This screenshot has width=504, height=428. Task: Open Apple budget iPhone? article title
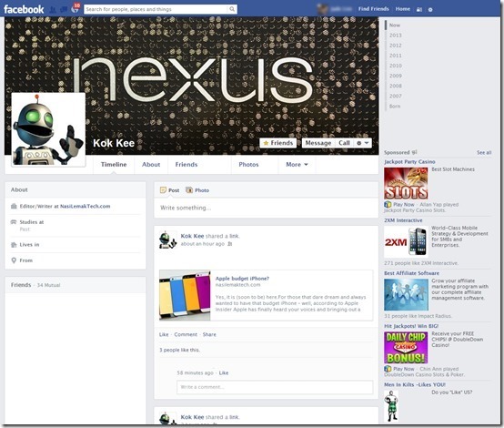[242, 279]
